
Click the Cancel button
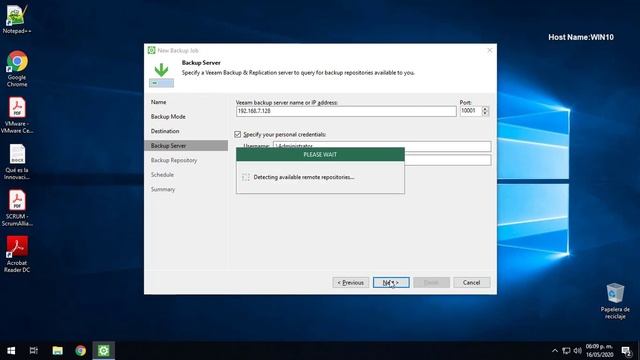pos(471,282)
